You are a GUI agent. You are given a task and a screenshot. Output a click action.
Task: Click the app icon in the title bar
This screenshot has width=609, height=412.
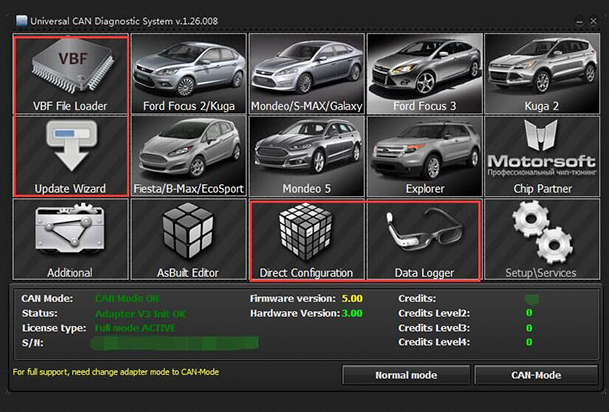click(x=21, y=21)
